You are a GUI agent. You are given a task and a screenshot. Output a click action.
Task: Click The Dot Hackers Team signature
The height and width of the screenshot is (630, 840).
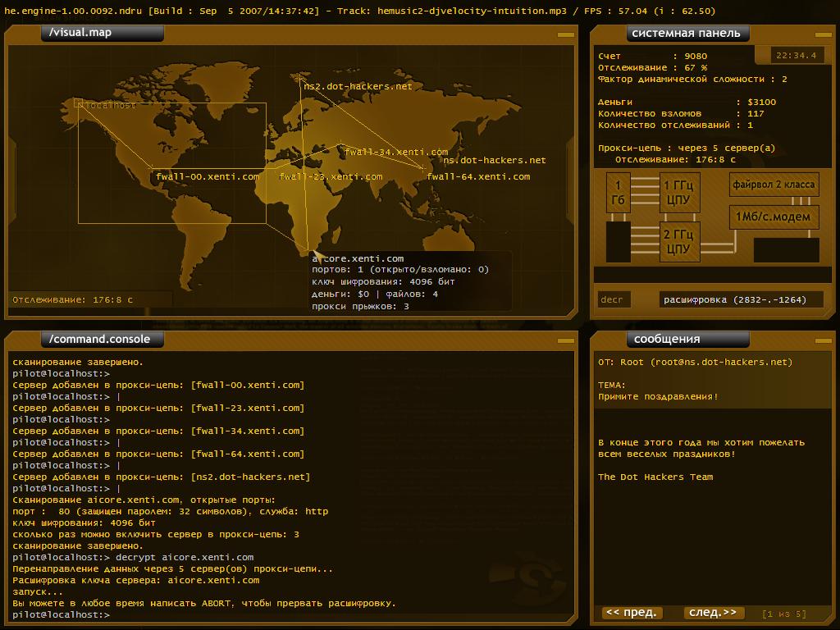pos(655,477)
